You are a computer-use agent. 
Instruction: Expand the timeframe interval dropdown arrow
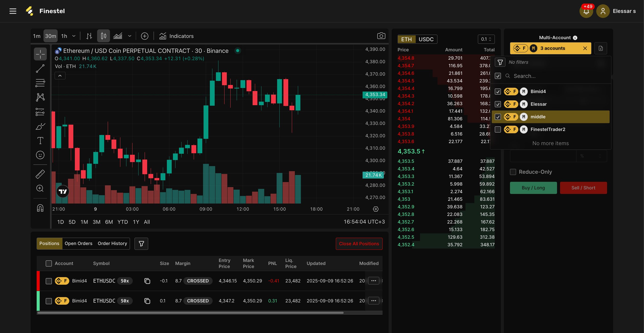point(74,36)
